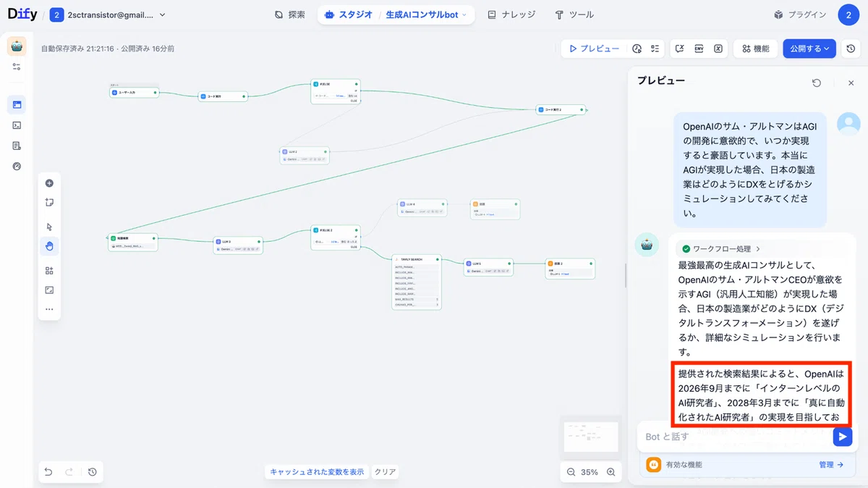Click the Dify logo
The image size is (868, 488).
pyautogui.click(x=22, y=14)
